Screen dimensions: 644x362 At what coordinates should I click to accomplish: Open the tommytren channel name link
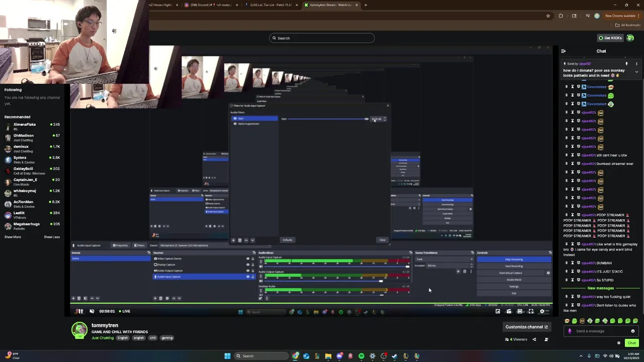[x=105, y=325]
